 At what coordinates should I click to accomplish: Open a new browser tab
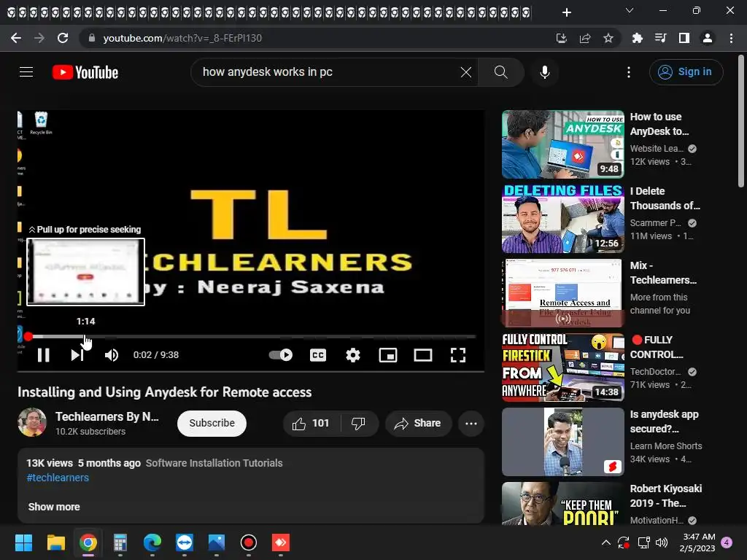[x=566, y=12]
